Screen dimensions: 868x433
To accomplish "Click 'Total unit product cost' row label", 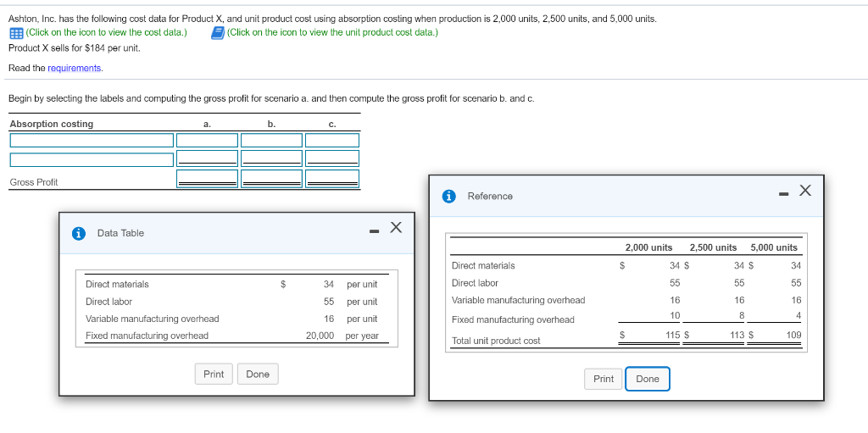I will pyautogui.click(x=496, y=341).
